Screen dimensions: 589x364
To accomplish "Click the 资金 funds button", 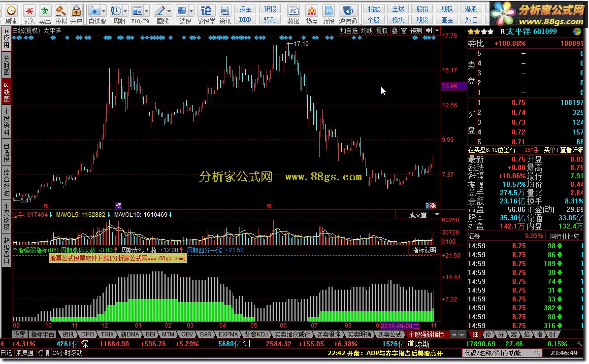I will click(x=245, y=9).
